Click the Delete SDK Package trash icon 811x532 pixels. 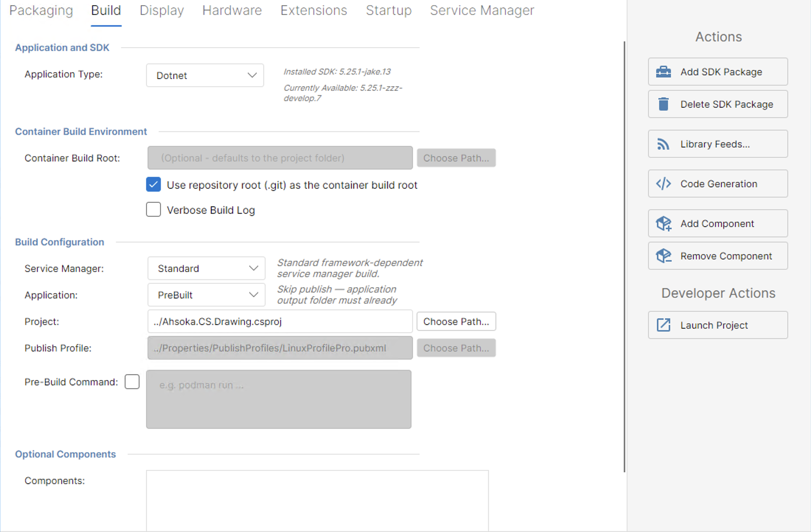(663, 104)
